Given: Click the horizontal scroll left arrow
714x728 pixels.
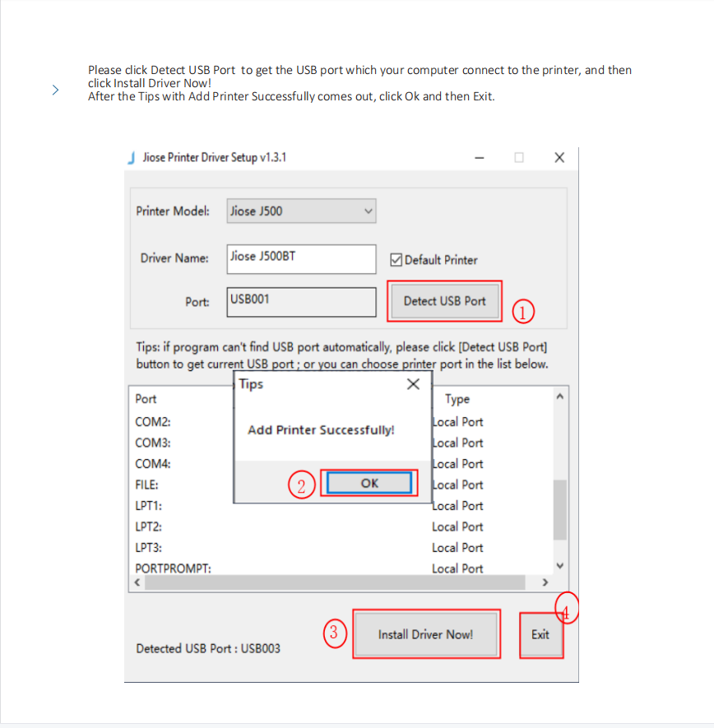Looking at the screenshot, I should point(137,582).
